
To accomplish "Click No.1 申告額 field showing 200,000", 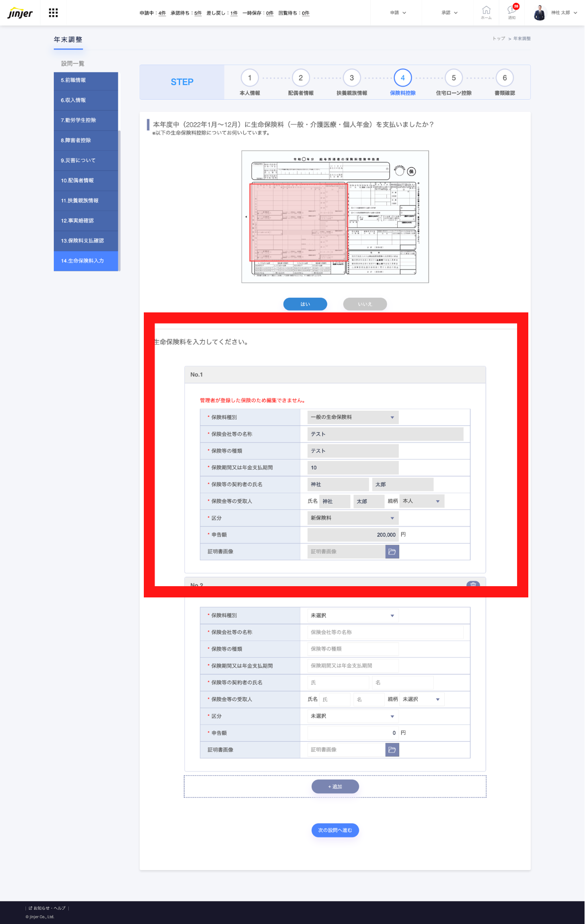I will tap(353, 535).
